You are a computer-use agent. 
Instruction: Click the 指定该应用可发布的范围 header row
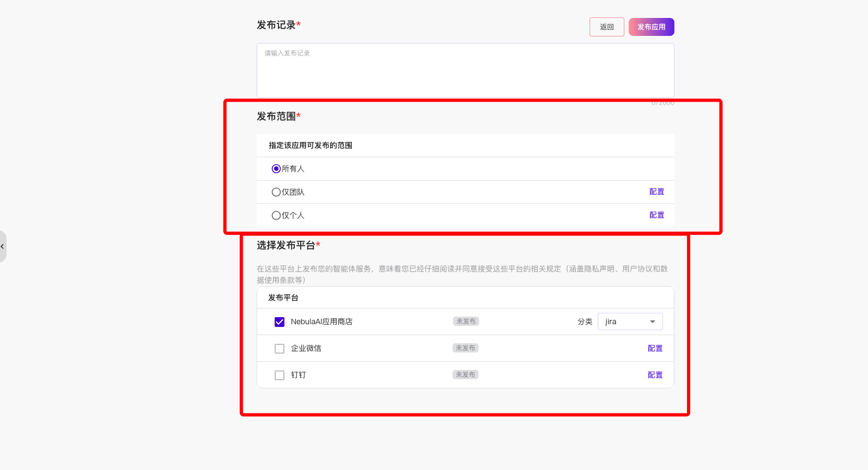[x=311, y=145]
